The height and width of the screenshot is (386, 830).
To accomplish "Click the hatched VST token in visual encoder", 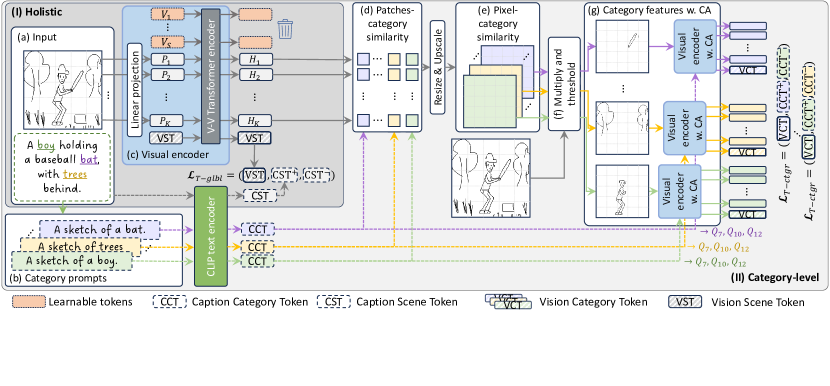I will [167, 138].
